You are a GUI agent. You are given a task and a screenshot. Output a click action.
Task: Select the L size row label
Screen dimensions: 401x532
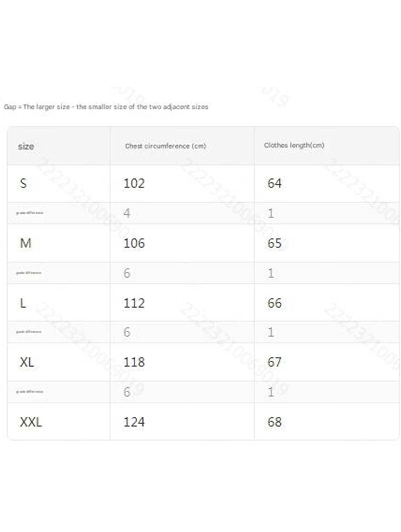point(23,303)
